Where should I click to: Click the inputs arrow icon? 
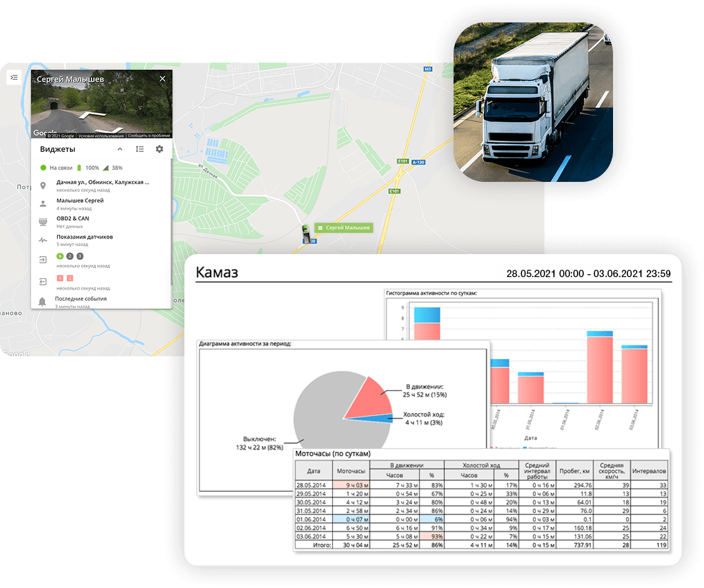(x=43, y=260)
